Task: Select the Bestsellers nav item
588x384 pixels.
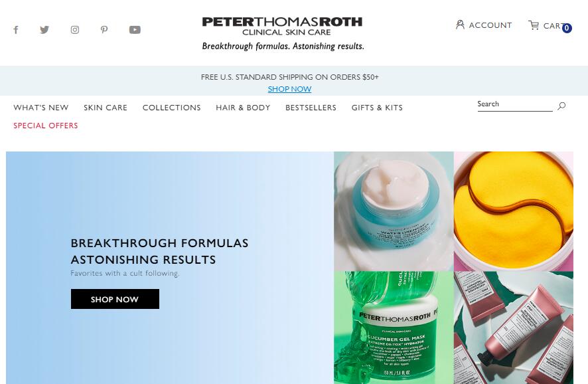Action: click(311, 108)
